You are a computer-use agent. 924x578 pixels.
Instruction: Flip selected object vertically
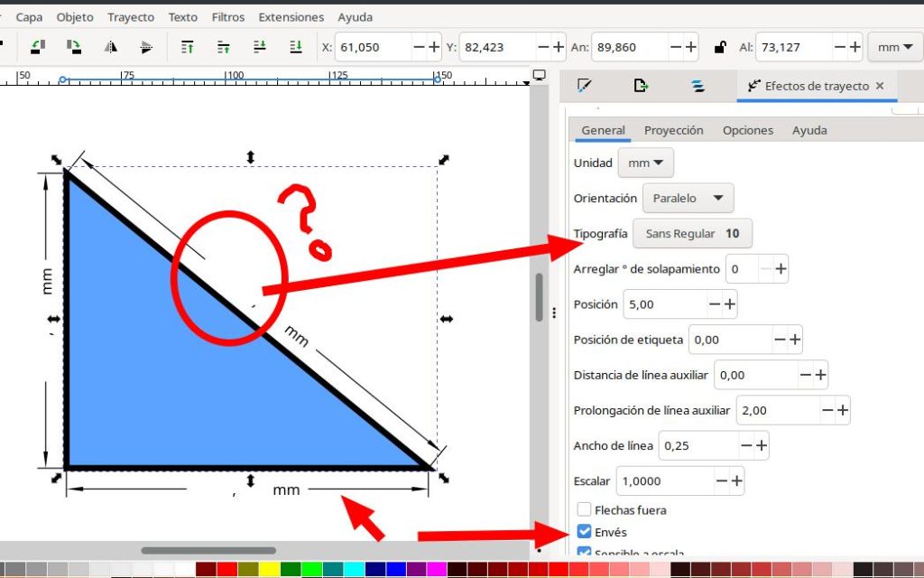coord(146,47)
